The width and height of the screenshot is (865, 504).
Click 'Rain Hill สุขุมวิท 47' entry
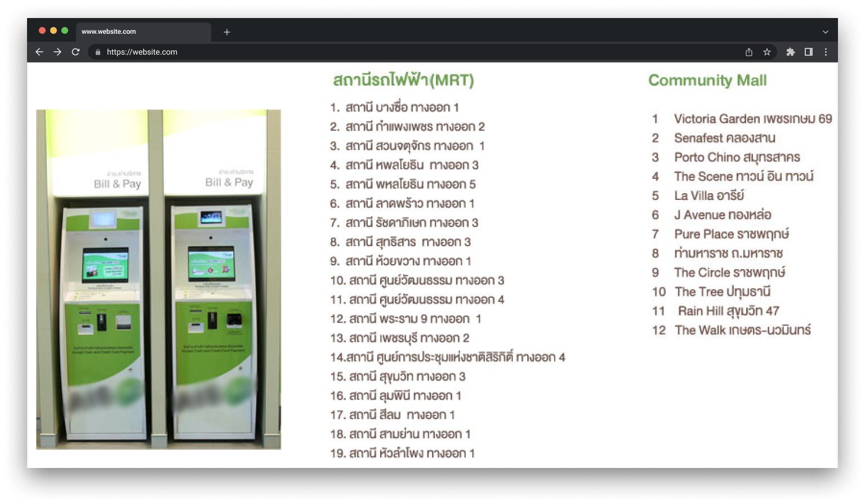pyautogui.click(x=729, y=311)
